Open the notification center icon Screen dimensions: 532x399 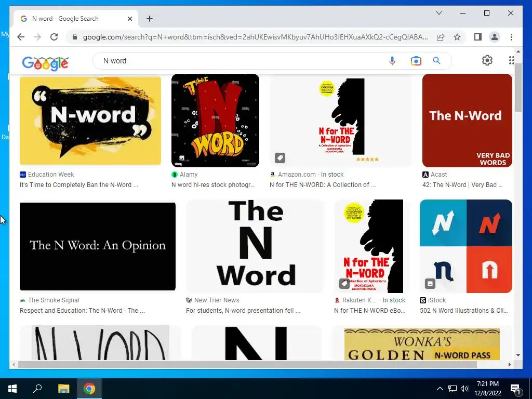tap(515, 389)
